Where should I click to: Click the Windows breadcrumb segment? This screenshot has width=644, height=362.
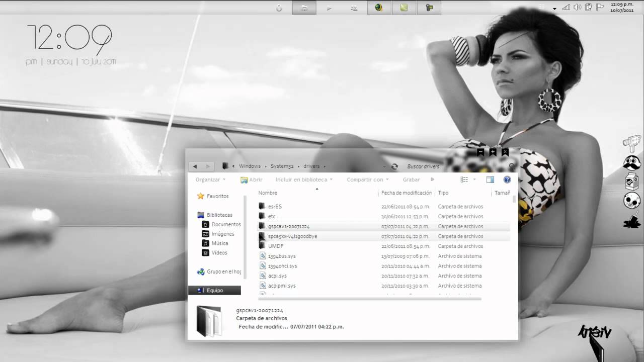coord(250,166)
